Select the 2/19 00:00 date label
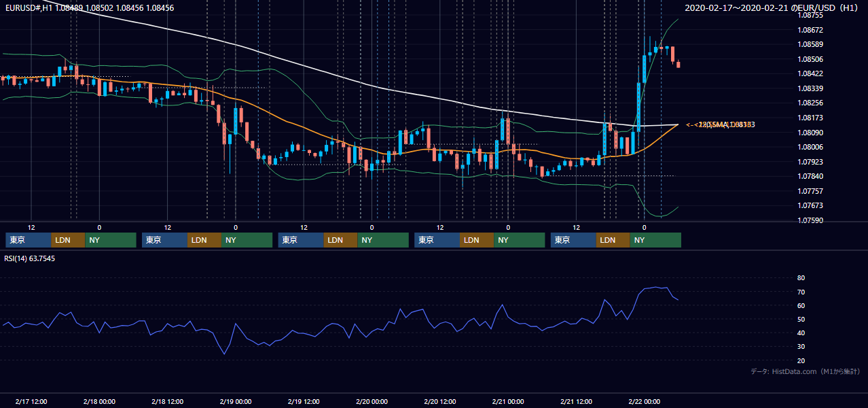Viewport: 868px width, 408px height. point(236,402)
